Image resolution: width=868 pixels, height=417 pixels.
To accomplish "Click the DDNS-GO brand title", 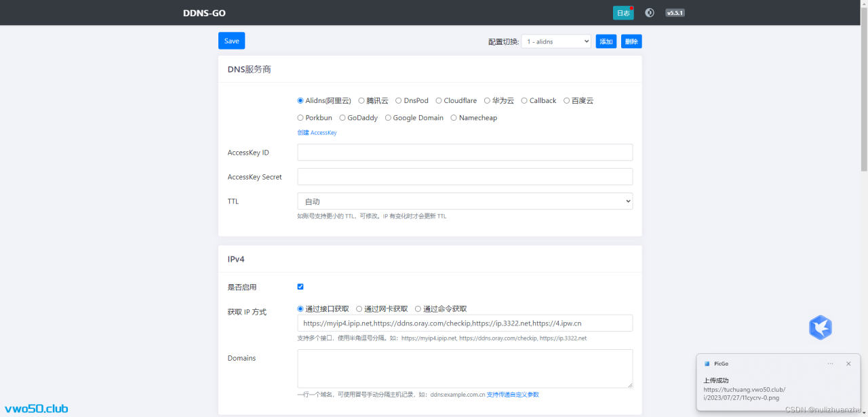I will tap(204, 13).
